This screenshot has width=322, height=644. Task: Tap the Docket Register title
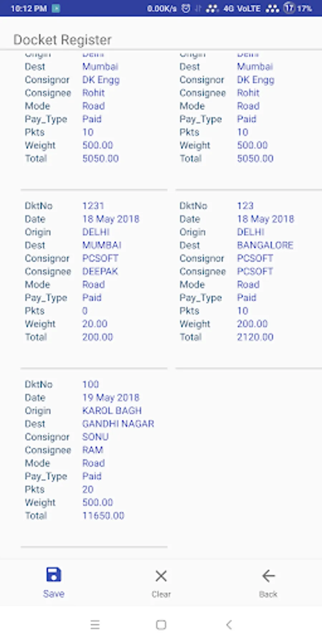click(62, 40)
